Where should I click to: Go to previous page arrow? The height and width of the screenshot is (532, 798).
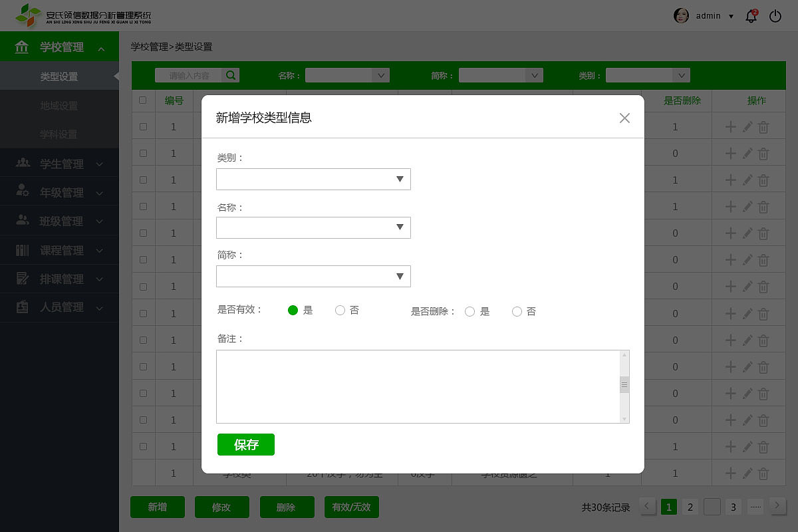[648, 506]
